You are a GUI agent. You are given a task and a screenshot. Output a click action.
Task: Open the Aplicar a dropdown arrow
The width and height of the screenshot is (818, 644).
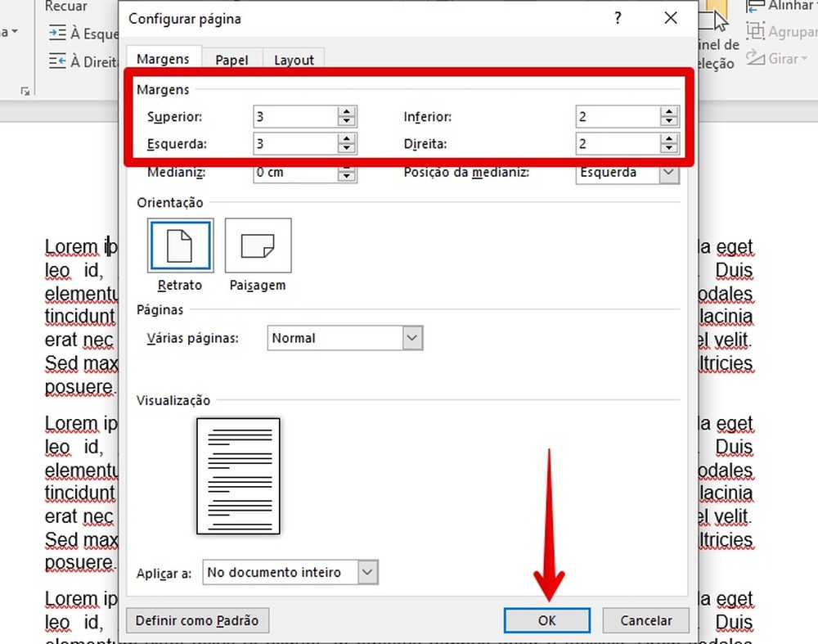click(367, 572)
